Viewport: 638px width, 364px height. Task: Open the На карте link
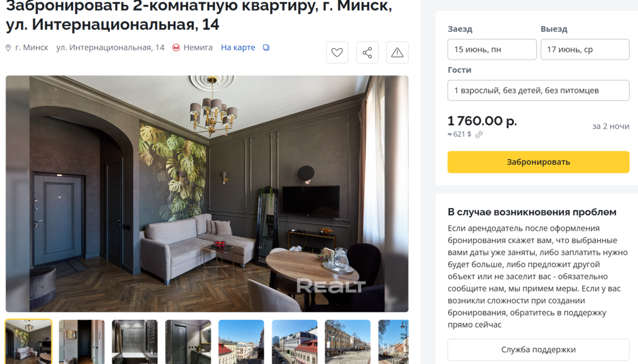point(238,48)
